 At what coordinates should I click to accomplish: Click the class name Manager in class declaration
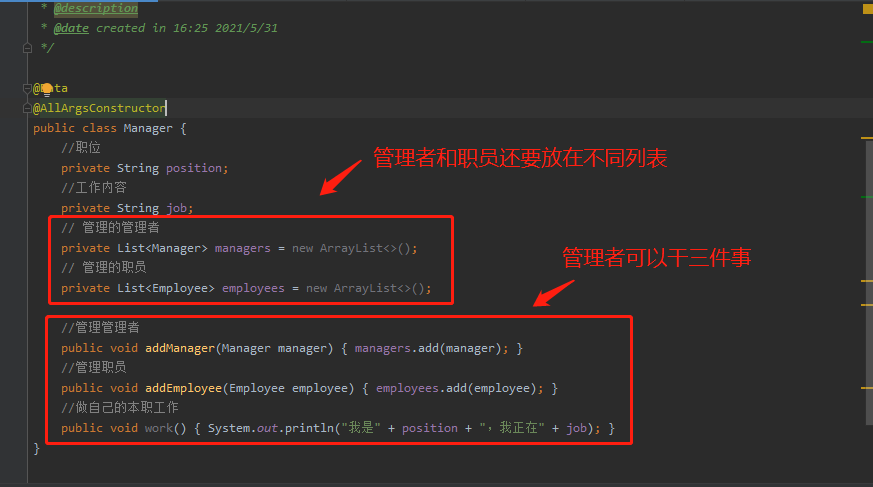(148, 128)
